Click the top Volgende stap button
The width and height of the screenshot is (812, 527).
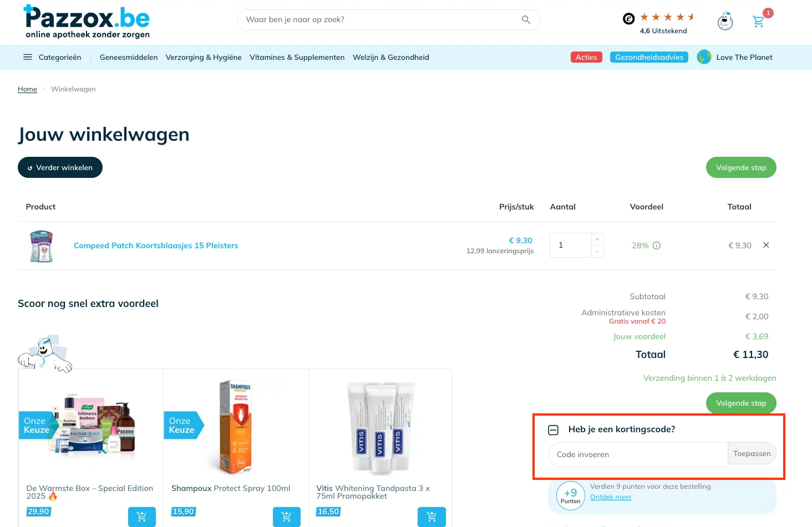click(740, 167)
